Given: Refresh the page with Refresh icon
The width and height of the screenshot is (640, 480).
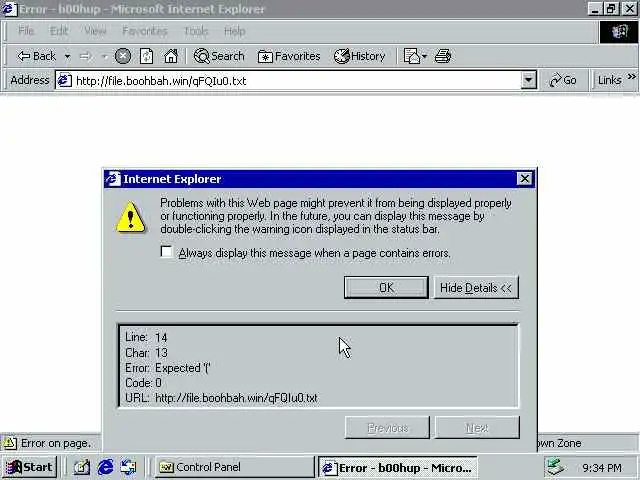Looking at the screenshot, I should pyautogui.click(x=146, y=56).
